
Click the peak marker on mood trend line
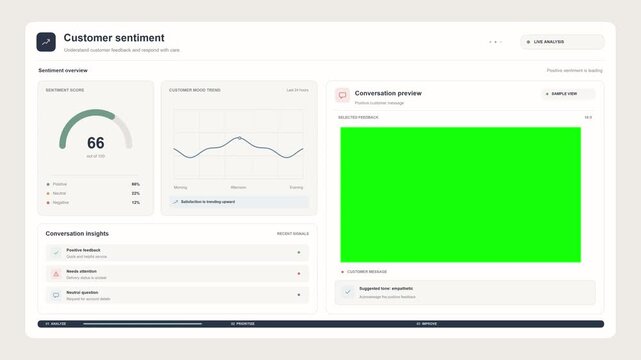point(240,138)
